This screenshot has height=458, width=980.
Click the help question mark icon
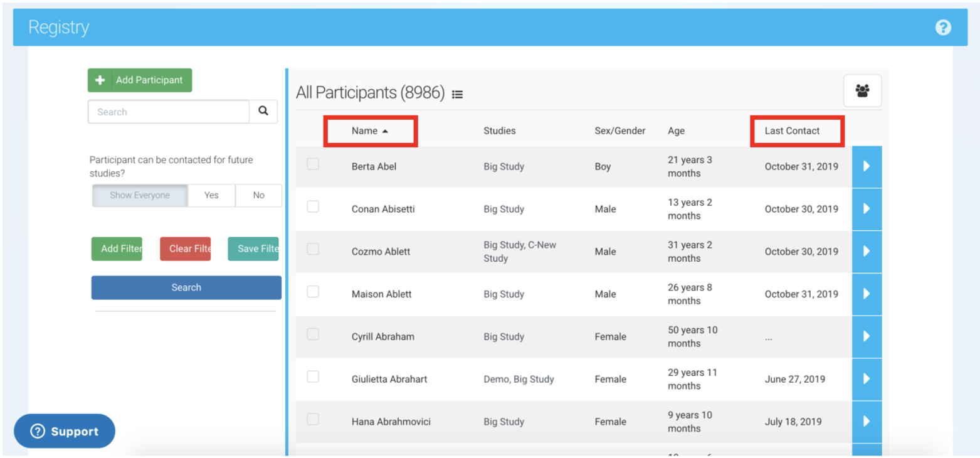coord(942,28)
